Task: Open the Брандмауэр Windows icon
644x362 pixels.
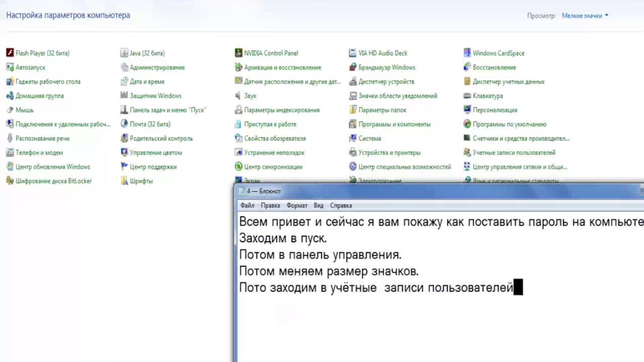Action: (353, 67)
